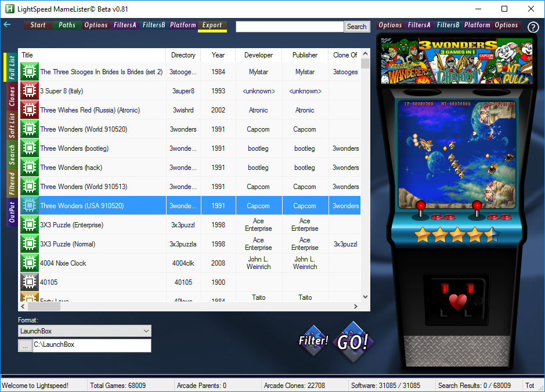Click the fifth star in the rating

tap(492, 235)
